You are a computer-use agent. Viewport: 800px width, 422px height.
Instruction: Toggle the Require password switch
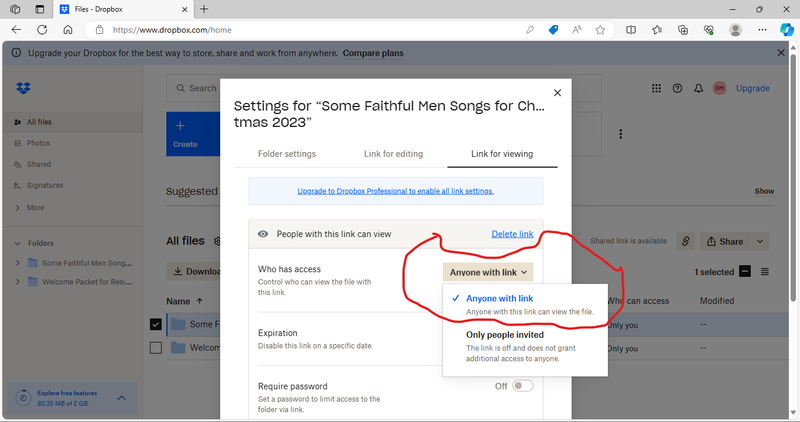tap(522, 386)
